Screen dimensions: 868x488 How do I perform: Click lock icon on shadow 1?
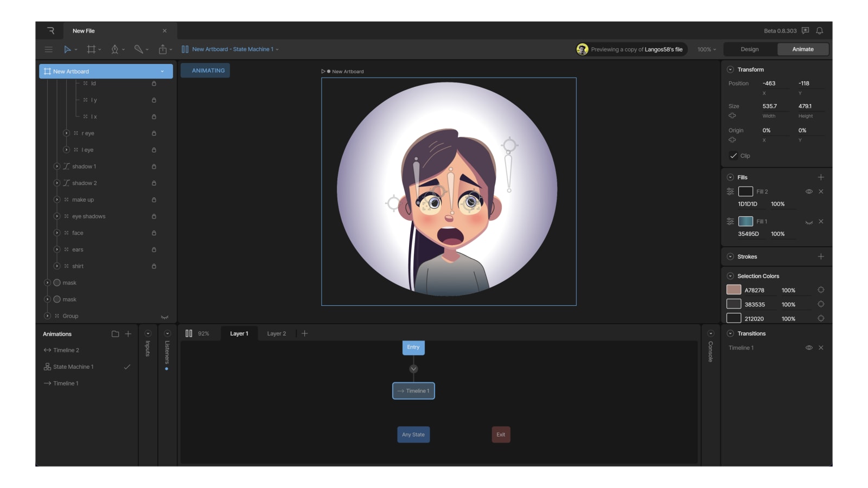pos(154,166)
